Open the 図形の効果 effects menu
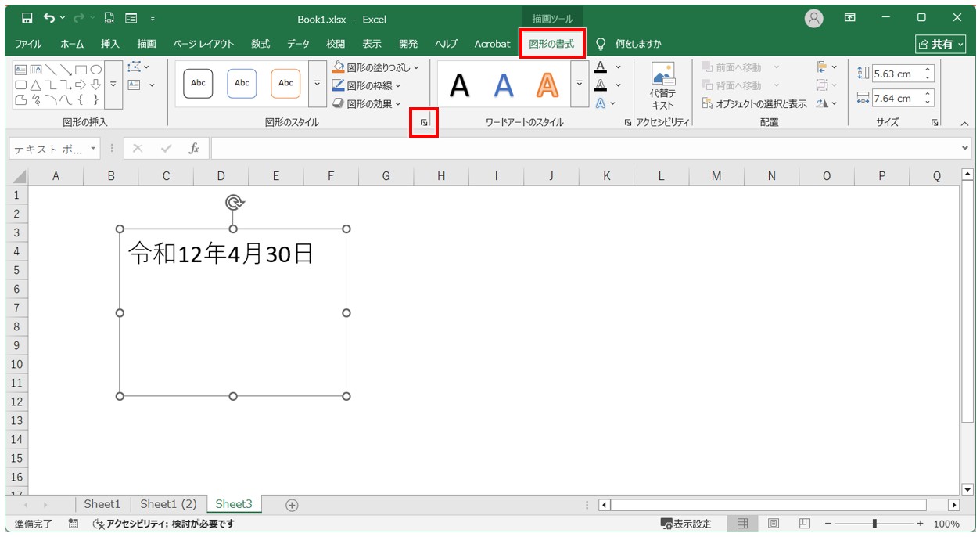 pos(366,103)
